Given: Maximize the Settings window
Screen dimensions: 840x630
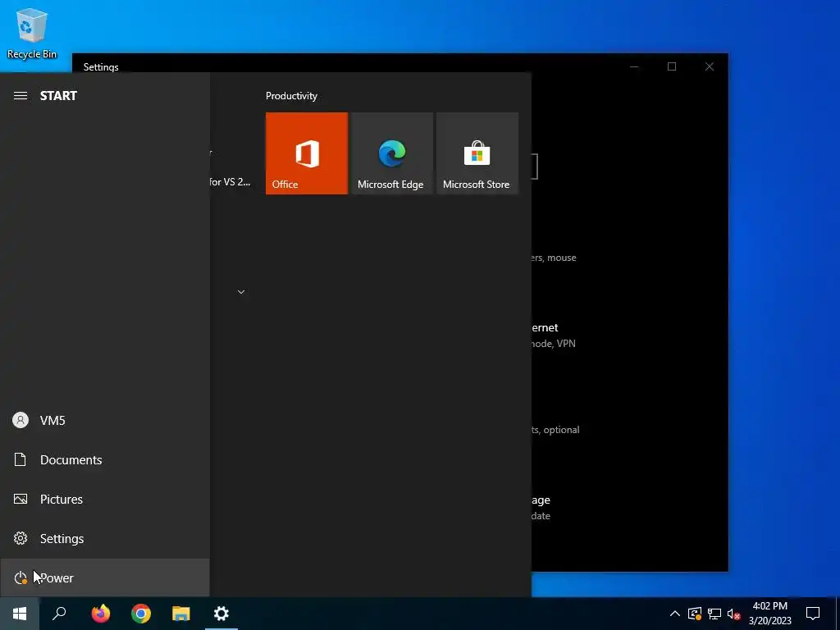Looking at the screenshot, I should [672, 66].
